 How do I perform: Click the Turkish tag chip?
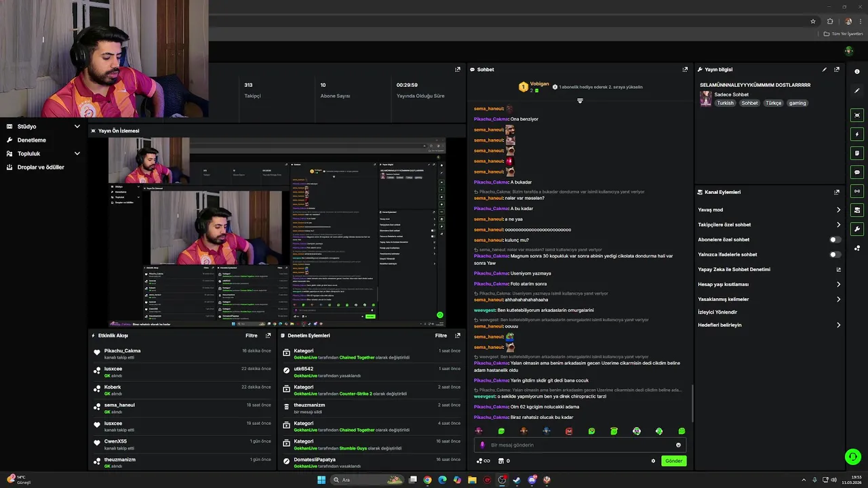tap(726, 103)
